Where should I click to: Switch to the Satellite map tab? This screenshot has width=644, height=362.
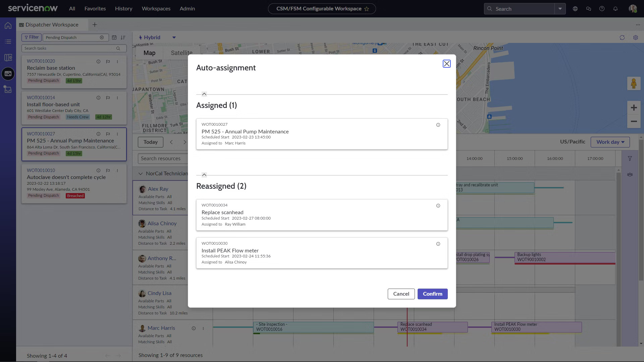pos(182,53)
